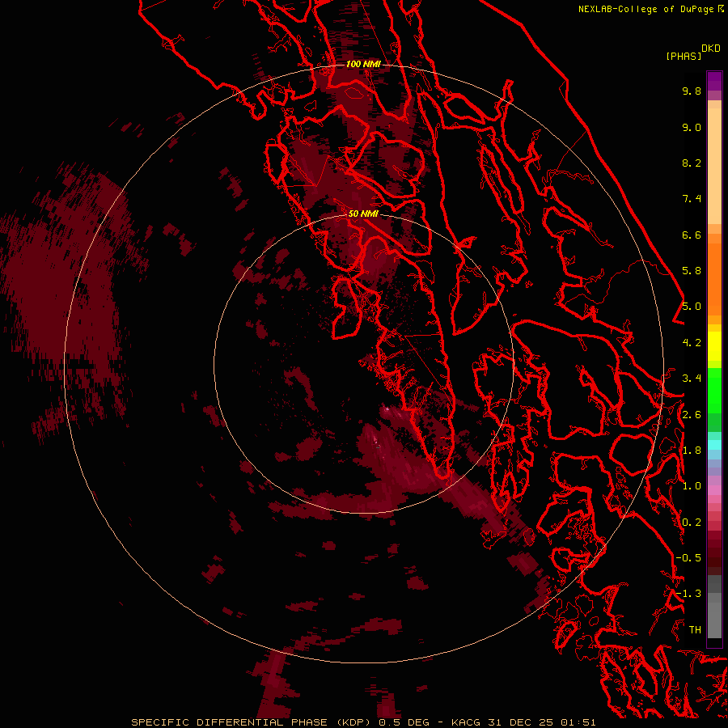Select the 2.6 scale value
The image size is (728, 728).
pyautogui.click(x=692, y=415)
